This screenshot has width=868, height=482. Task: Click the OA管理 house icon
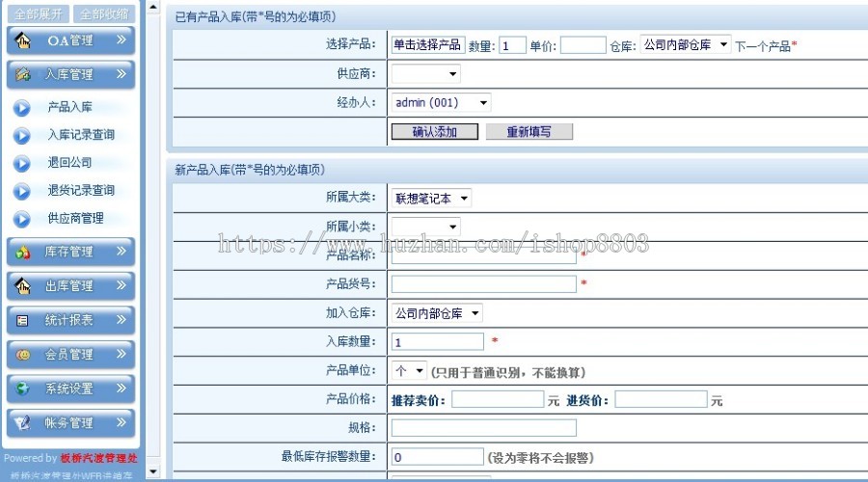(x=22, y=40)
